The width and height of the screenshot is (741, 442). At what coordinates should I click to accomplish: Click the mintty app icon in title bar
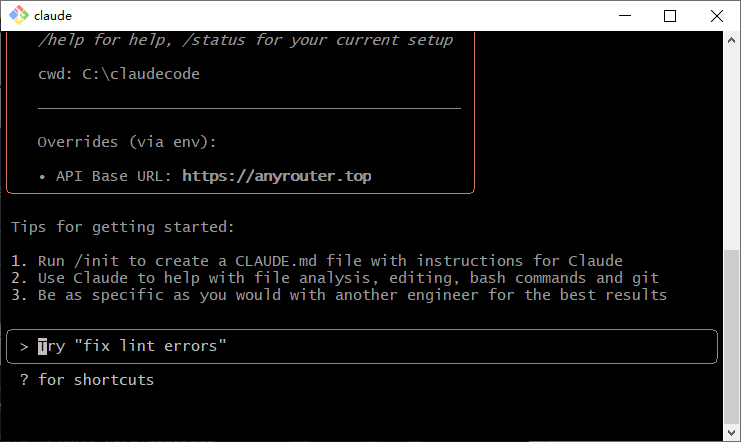click(x=18, y=16)
